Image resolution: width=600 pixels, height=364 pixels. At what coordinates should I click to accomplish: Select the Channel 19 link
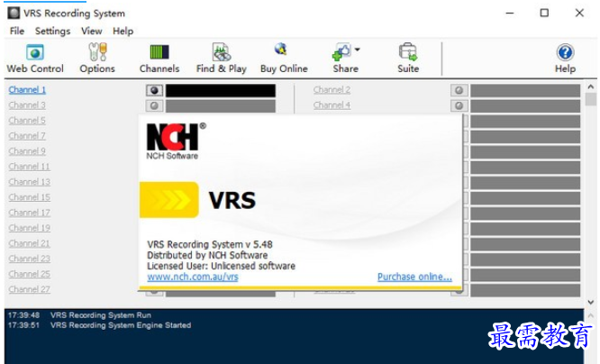(30, 228)
